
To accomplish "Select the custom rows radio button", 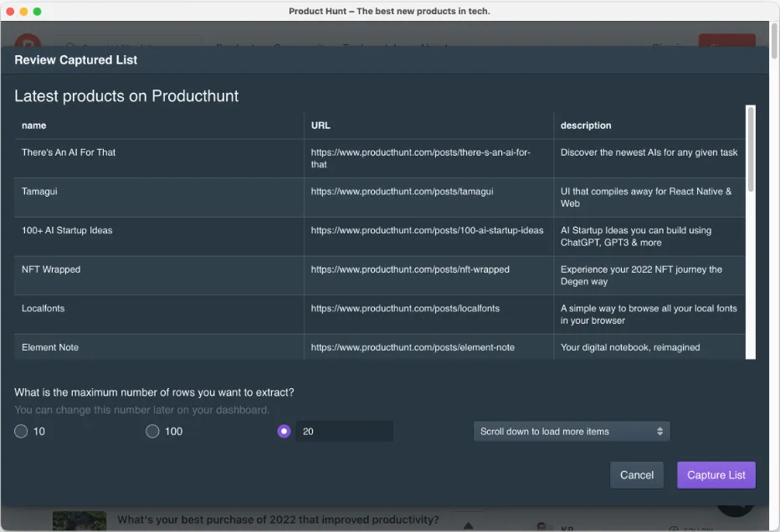I will tap(284, 431).
